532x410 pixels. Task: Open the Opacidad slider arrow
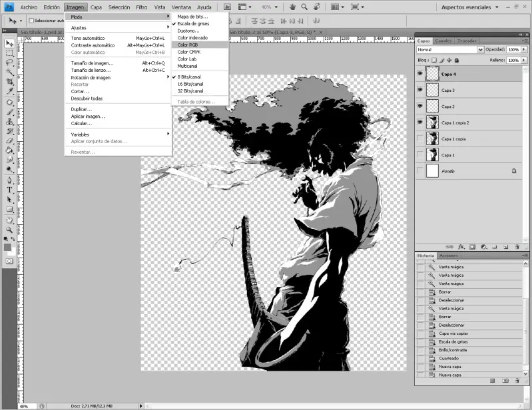click(x=524, y=49)
